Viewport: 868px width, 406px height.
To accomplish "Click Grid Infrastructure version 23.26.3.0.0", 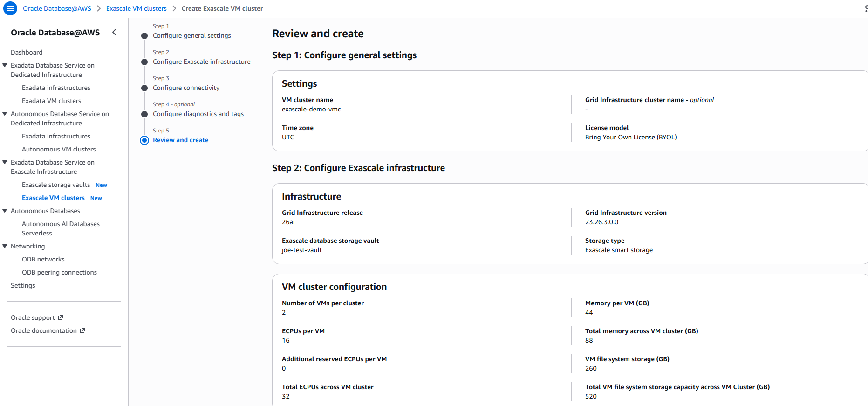I will click(601, 222).
